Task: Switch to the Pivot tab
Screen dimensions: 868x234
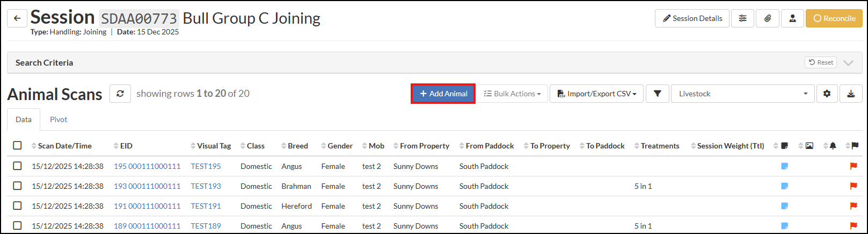Action: pos(59,119)
